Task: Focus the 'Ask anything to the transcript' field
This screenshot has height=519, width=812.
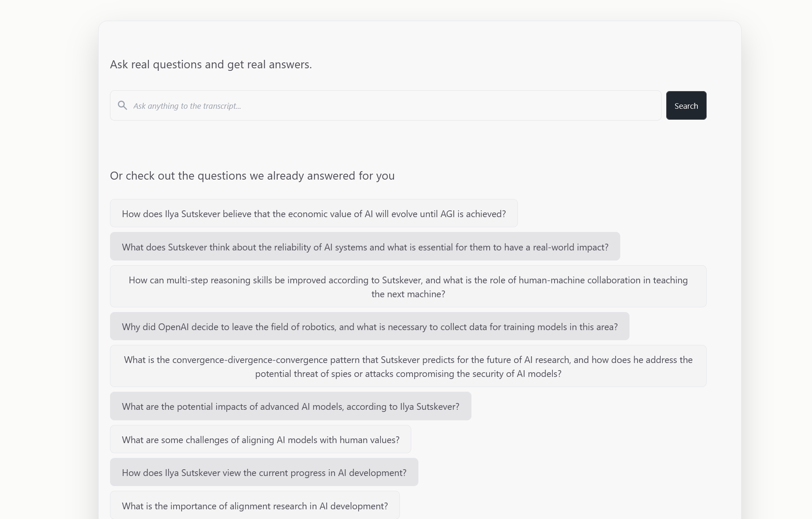Action: pos(386,105)
